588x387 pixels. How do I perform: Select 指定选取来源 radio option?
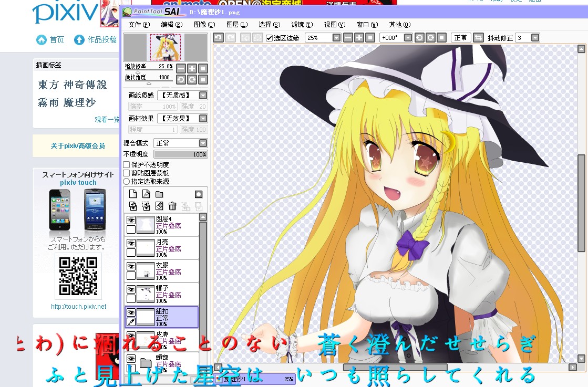coord(126,181)
